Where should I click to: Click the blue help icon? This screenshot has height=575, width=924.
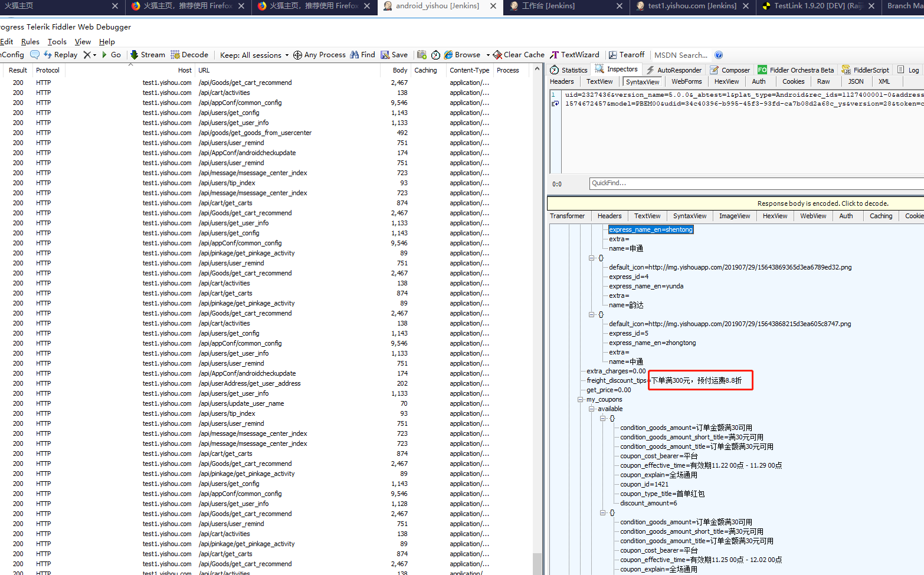[x=719, y=55]
